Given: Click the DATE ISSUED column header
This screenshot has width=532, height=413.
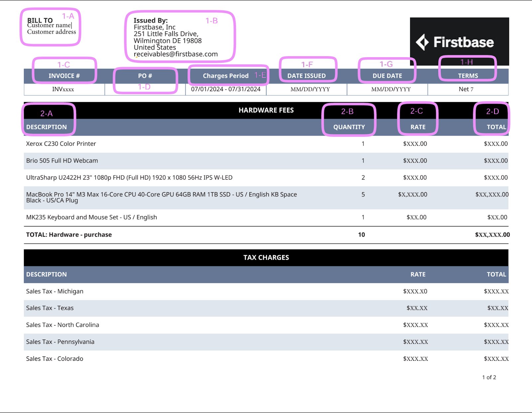Looking at the screenshot, I should (x=307, y=76).
